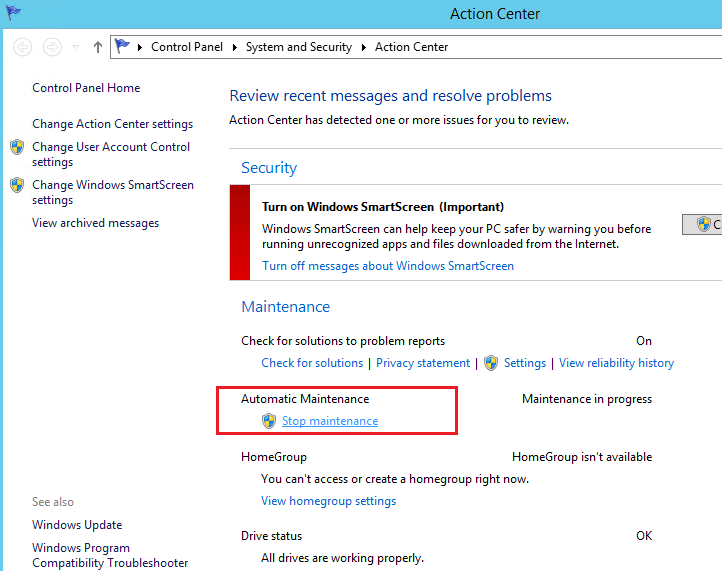Open Control Panel Home
Viewport: 722px width, 571px height.
point(86,88)
